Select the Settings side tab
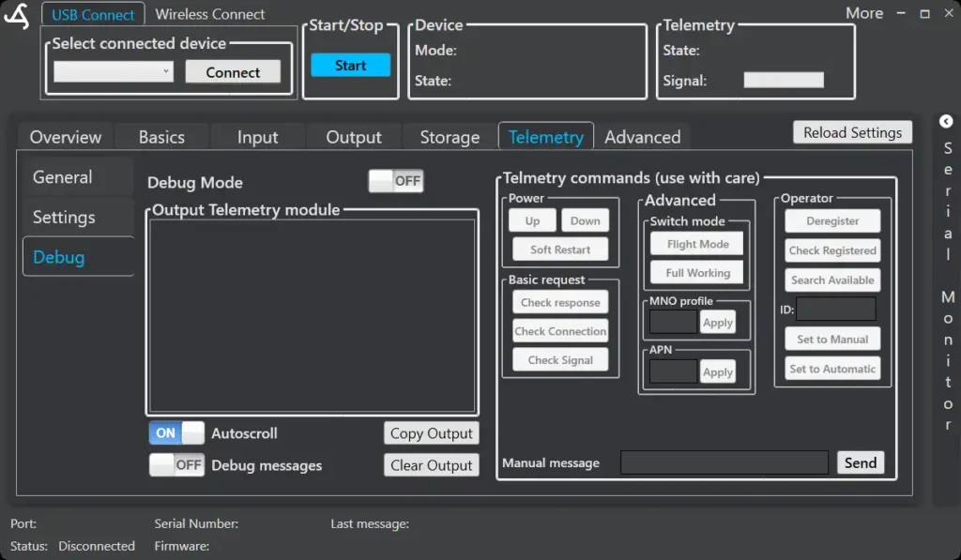Screen dimensions: 961x560 [x=64, y=218]
